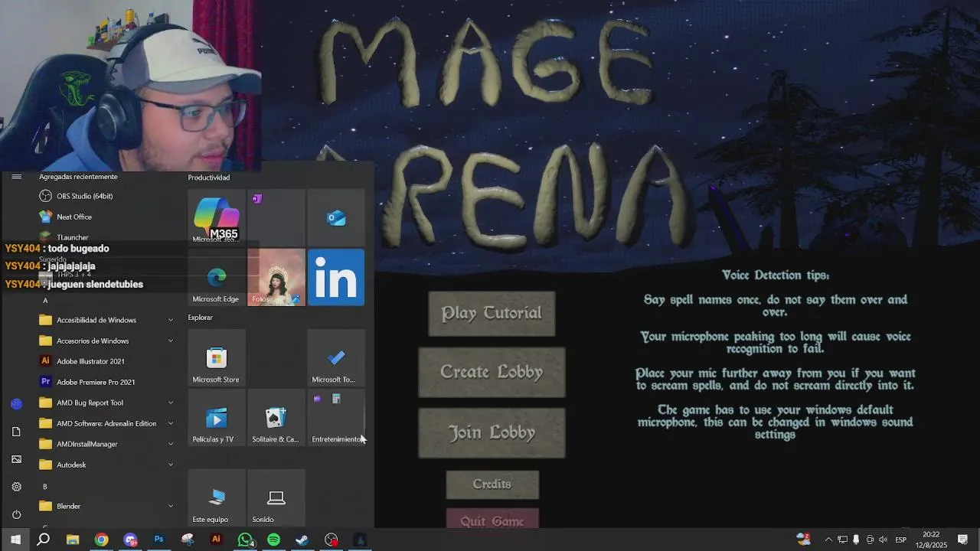
Task: Open the Microsoft To Do tile
Action: (336, 358)
